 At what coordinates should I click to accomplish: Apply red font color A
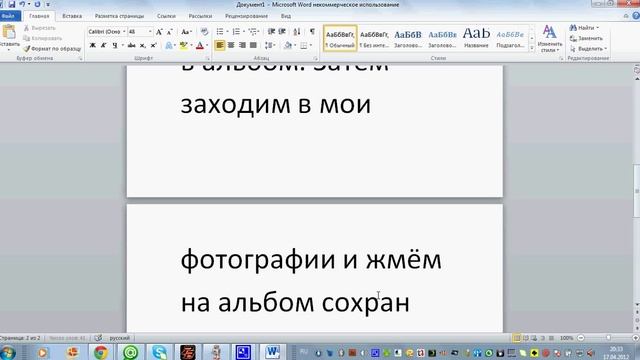pos(200,46)
